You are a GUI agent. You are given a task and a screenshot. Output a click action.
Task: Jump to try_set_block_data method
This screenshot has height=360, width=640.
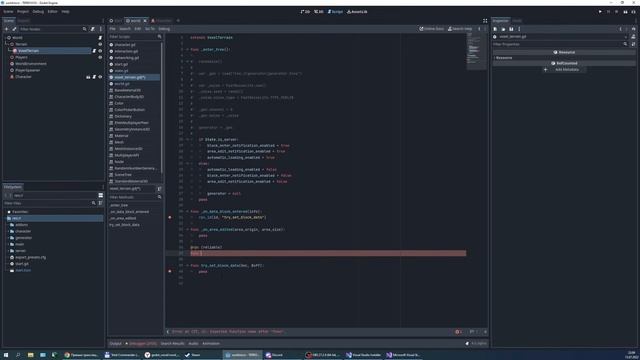tap(124, 225)
